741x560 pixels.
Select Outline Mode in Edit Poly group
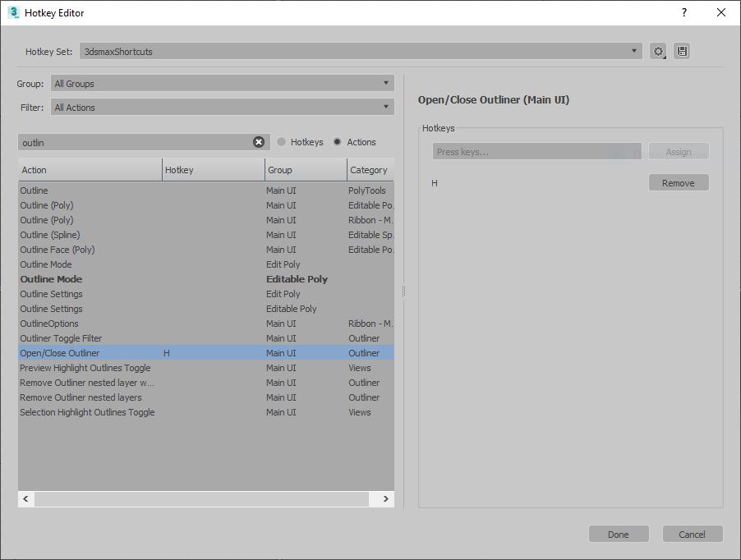[206, 264]
